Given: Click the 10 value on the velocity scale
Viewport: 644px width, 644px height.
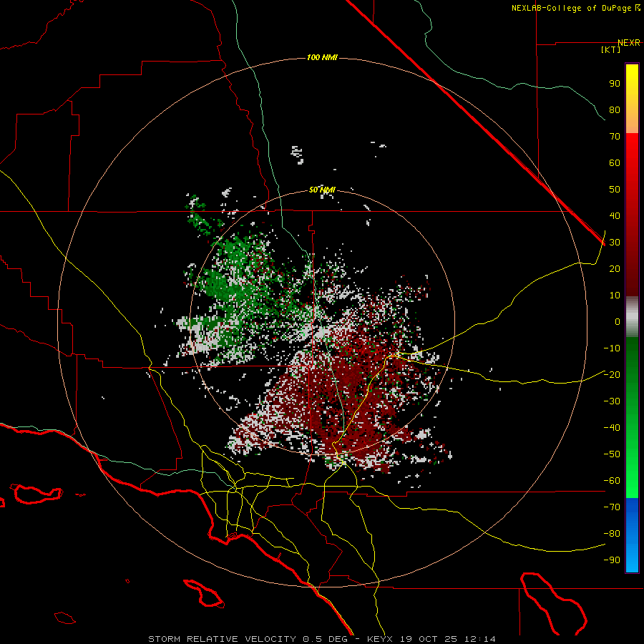Looking at the screenshot, I should [615, 296].
